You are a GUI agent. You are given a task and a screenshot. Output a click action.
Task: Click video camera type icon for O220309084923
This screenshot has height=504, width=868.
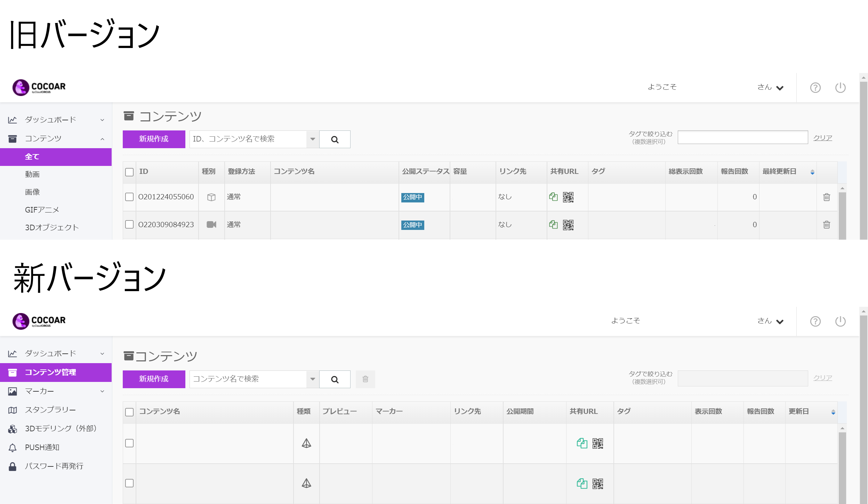(x=211, y=224)
